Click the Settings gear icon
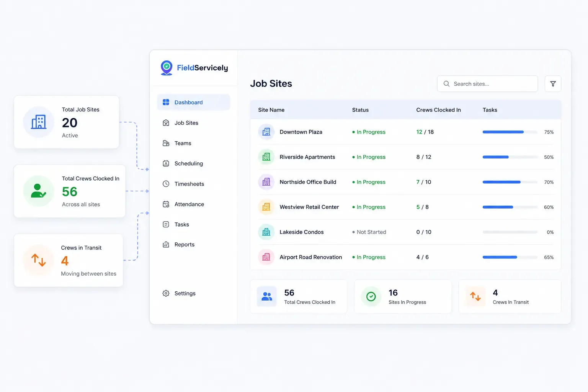Screen dimensions: 588x392 [x=166, y=293]
